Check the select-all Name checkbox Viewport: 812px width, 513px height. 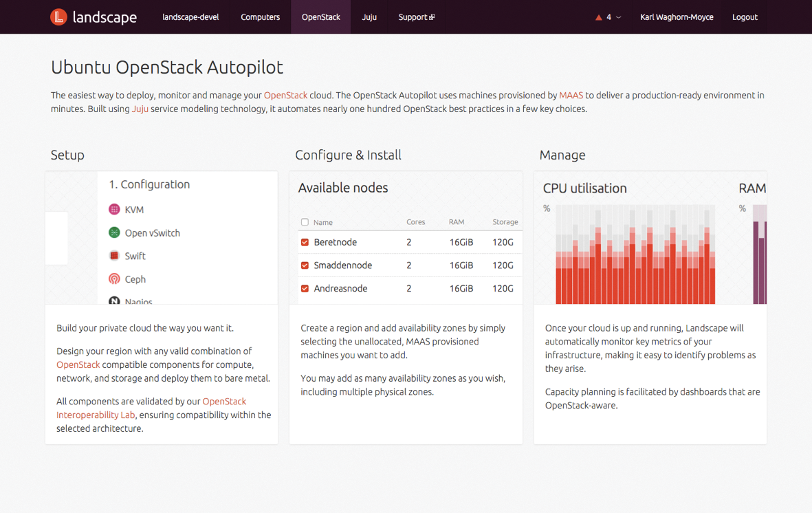[305, 221]
